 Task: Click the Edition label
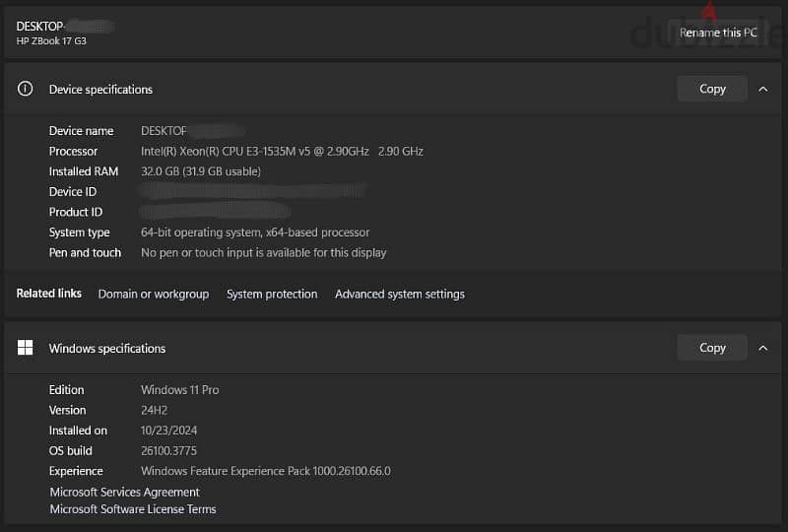pyautogui.click(x=66, y=390)
